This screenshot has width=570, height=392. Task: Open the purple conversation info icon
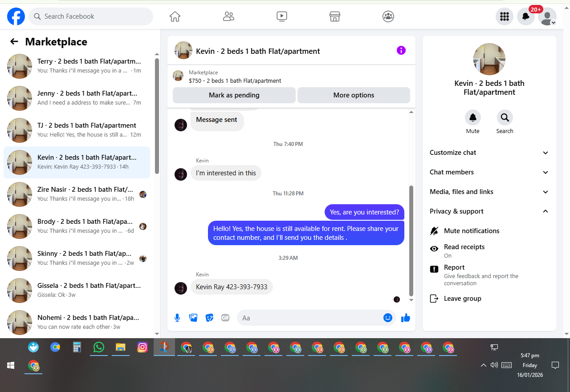(x=401, y=50)
